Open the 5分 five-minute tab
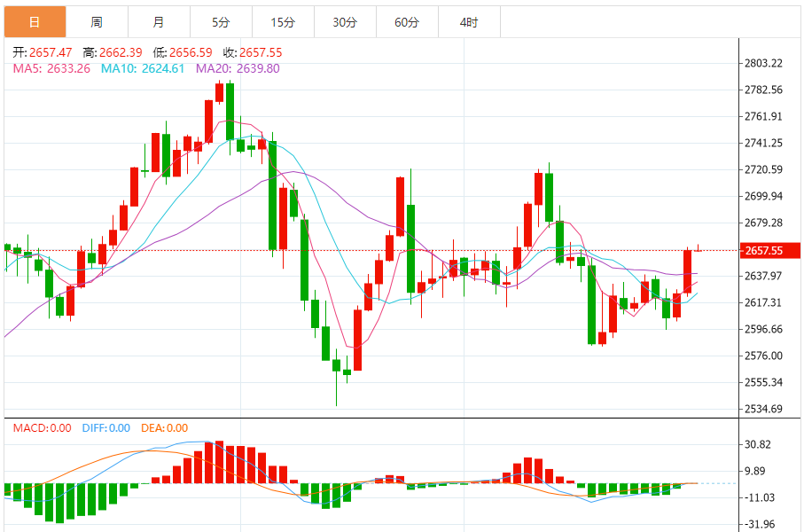The image size is (804, 532). pos(221,22)
